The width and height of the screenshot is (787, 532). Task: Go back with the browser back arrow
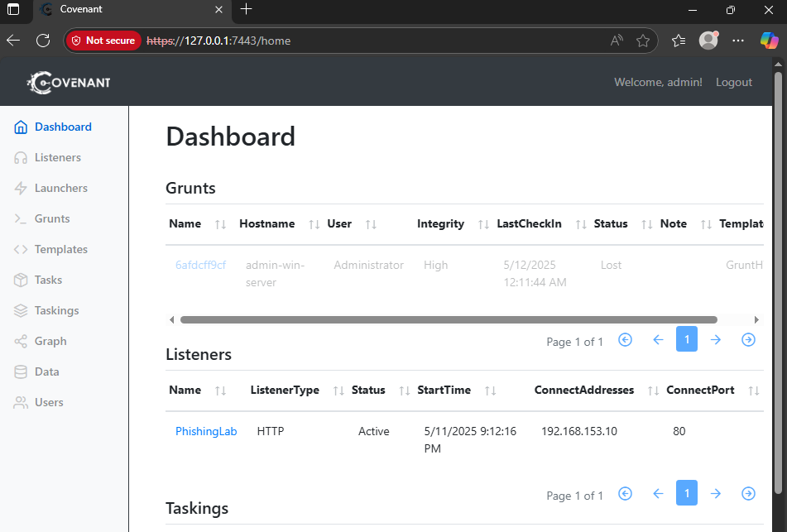[x=13, y=41]
